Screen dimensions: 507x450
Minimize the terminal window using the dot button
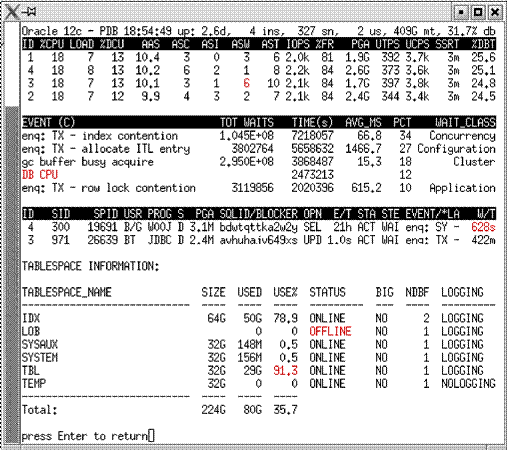point(461,12)
